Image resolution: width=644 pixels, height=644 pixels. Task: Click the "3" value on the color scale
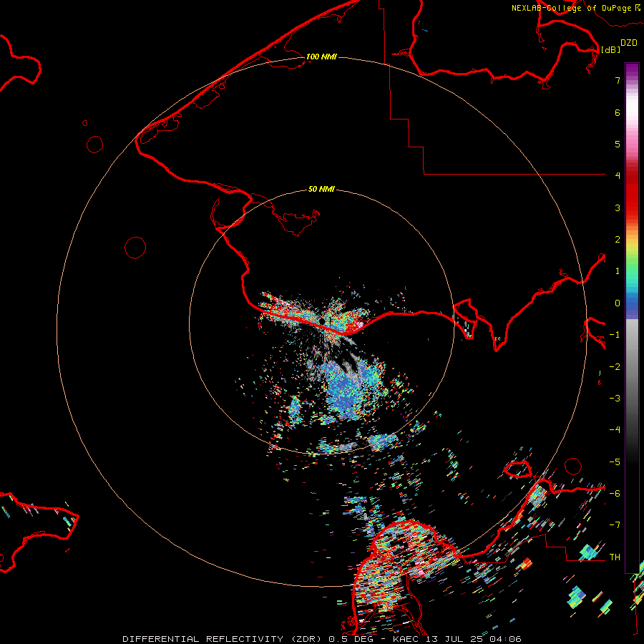[x=618, y=208]
